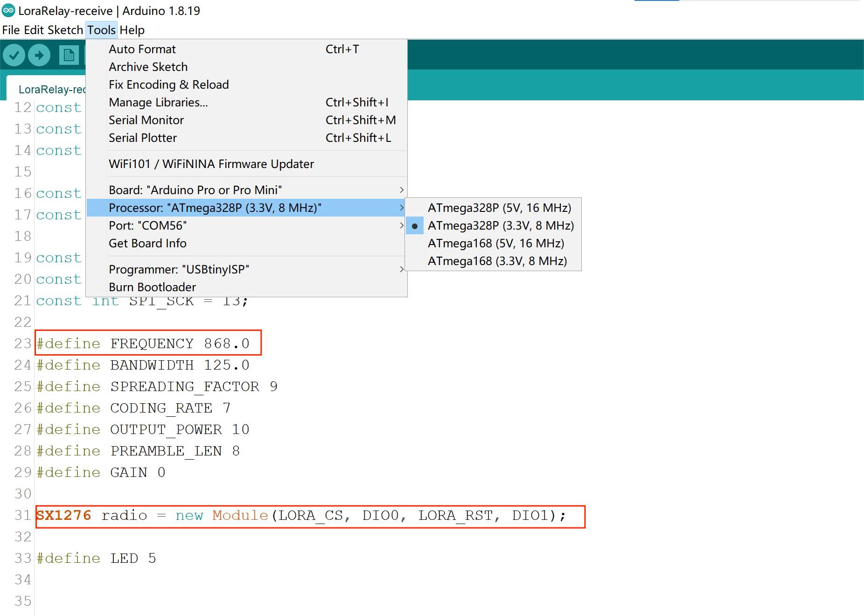
Task: Select ATmega168 (5V, 16 MHz) processor
Action: [493, 243]
